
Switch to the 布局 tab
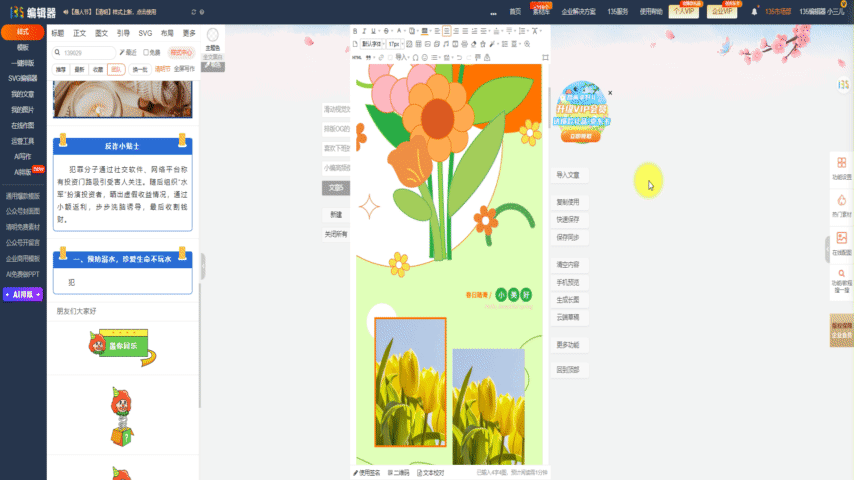pyautogui.click(x=167, y=33)
